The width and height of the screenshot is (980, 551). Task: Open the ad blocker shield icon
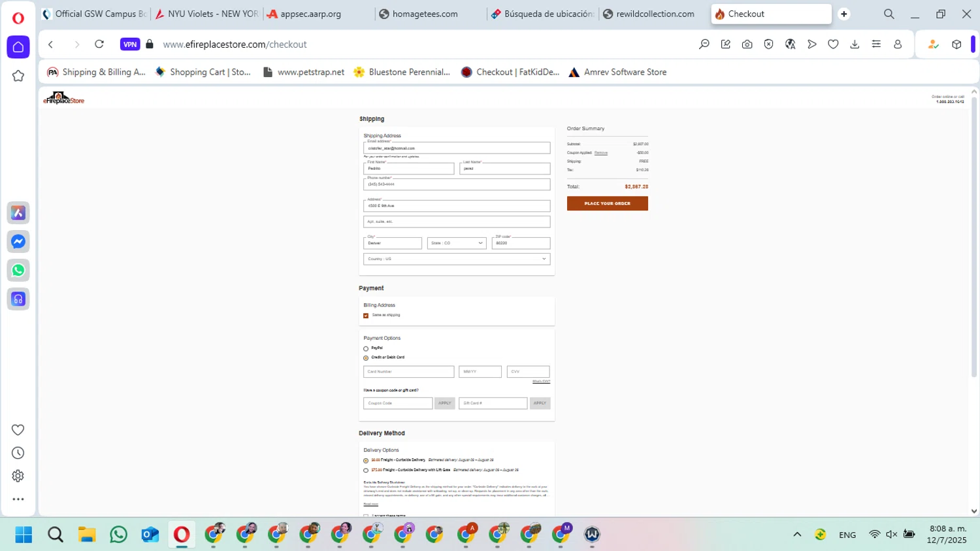pyautogui.click(x=769, y=44)
